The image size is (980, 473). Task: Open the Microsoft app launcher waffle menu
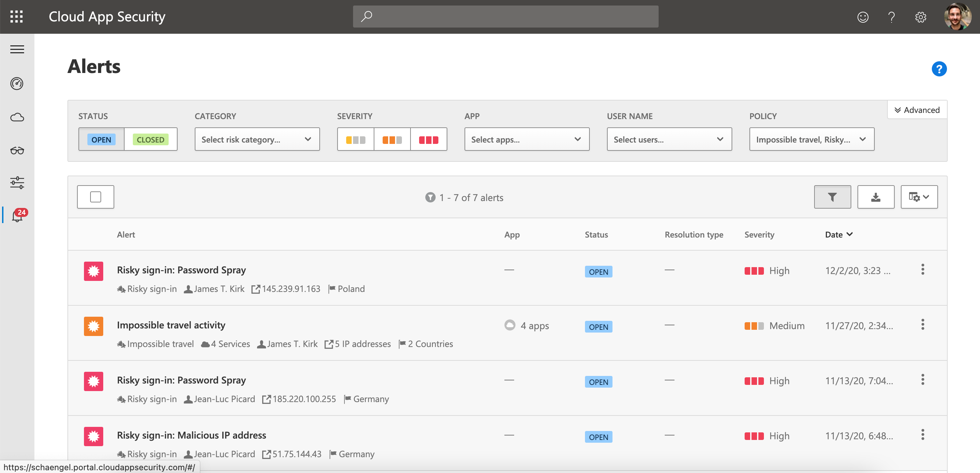(17, 17)
